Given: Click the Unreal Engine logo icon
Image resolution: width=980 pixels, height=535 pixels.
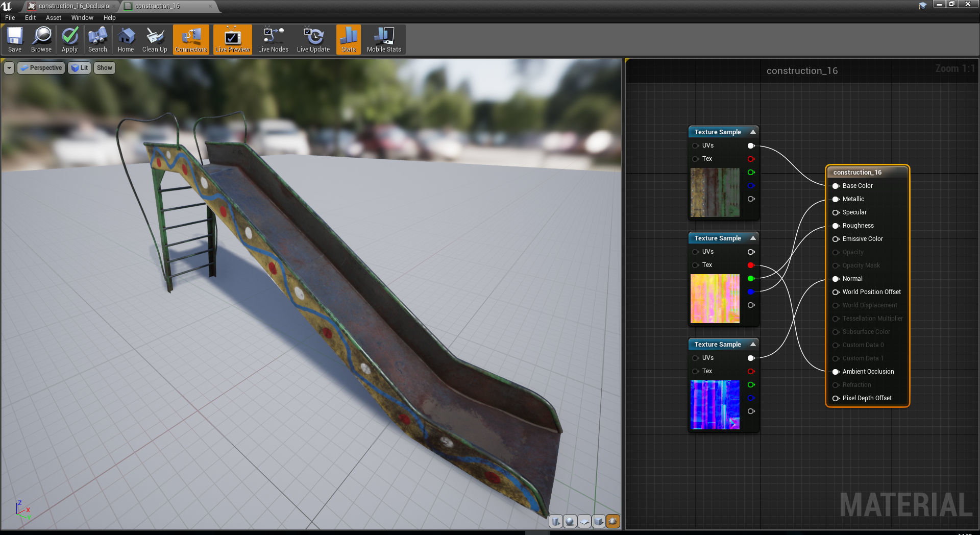Looking at the screenshot, I should (7, 6).
